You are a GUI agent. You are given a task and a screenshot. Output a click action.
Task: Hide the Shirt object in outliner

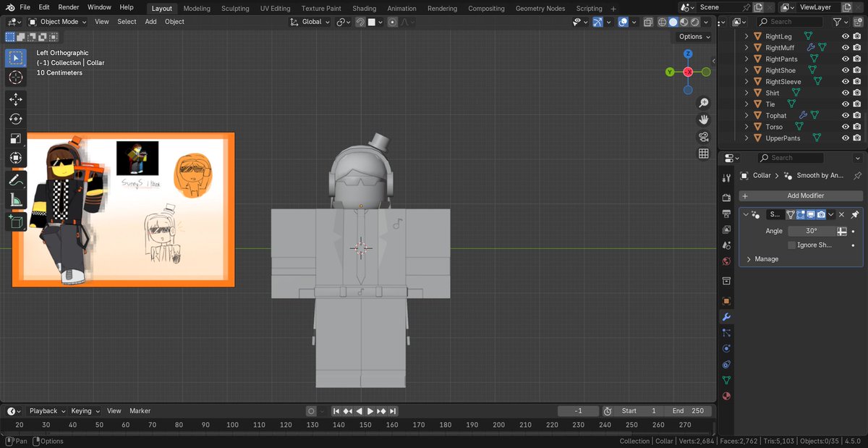pyautogui.click(x=845, y=93)
